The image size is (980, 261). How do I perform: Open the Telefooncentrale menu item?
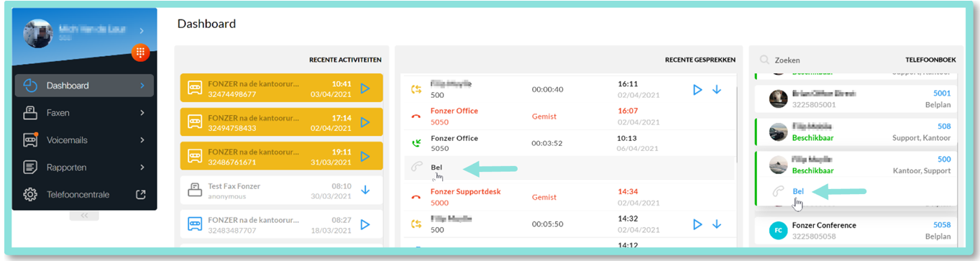(84, 194)
